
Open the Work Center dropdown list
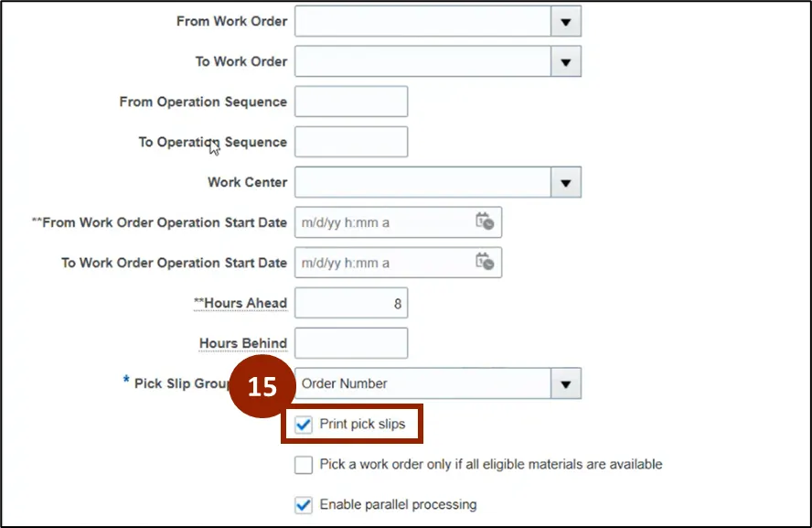coord(566,182)
